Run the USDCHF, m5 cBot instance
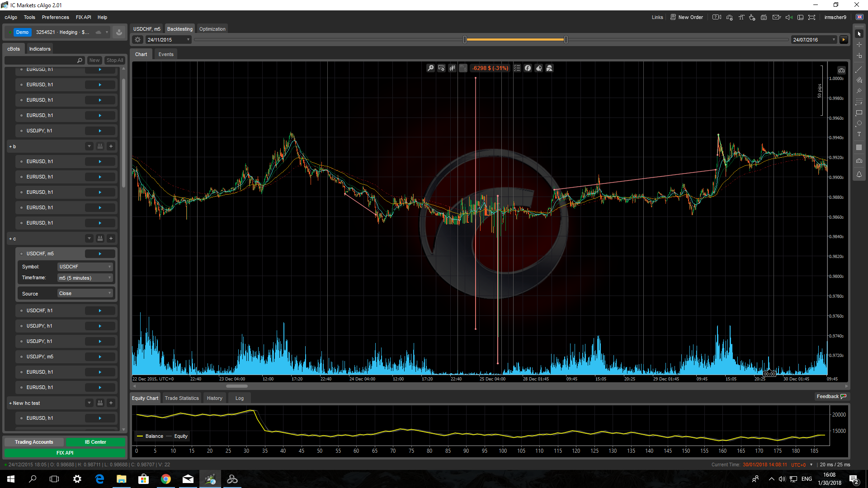The width and height of the screenshot is (868, 488). [x=100, y=254]
